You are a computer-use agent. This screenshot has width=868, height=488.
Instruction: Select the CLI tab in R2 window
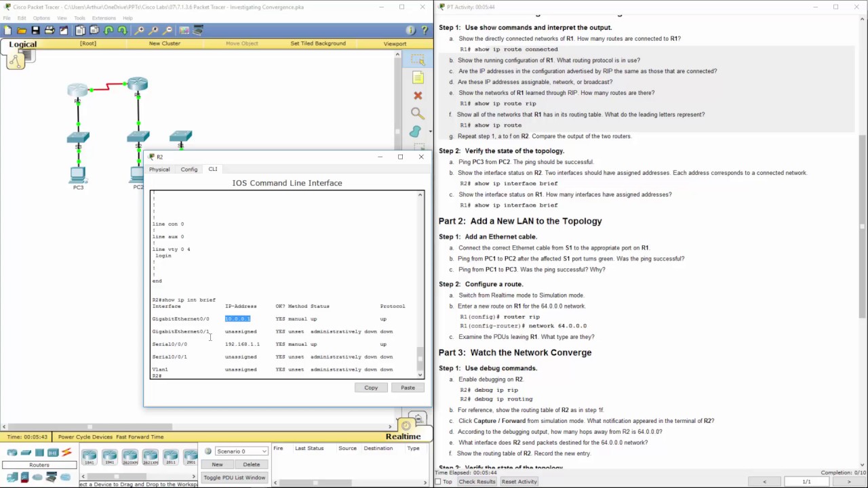tap(213, 169)
